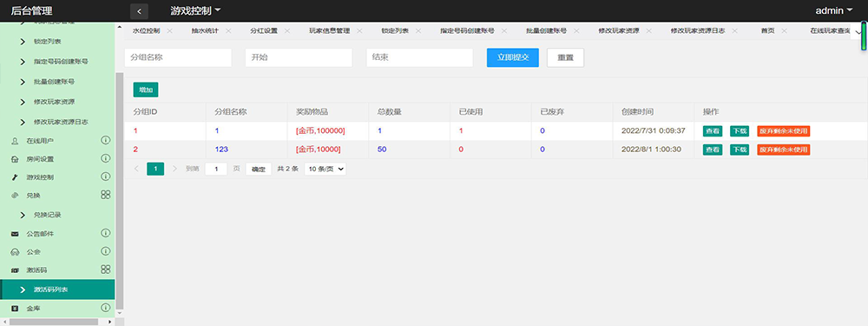Click the 金库 vault icon in sidebar
This screenshot has width=868, height=326.
[15, 309]
